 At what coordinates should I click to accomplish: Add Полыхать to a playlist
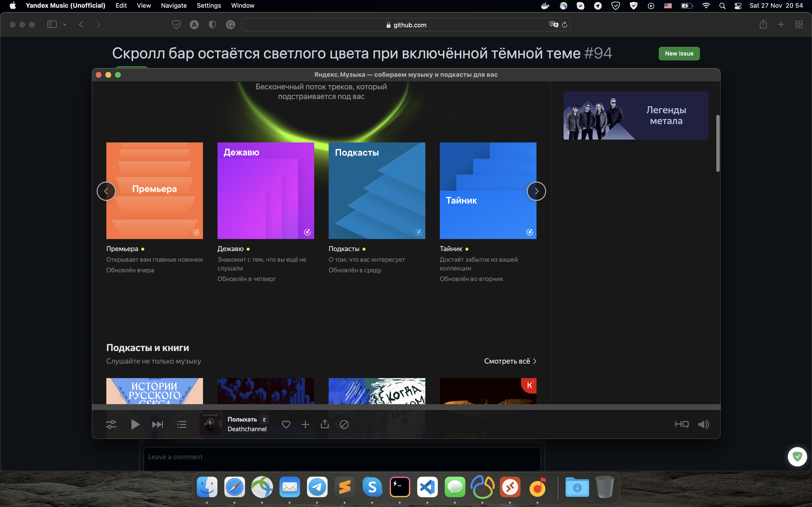(x=305, y=424)
